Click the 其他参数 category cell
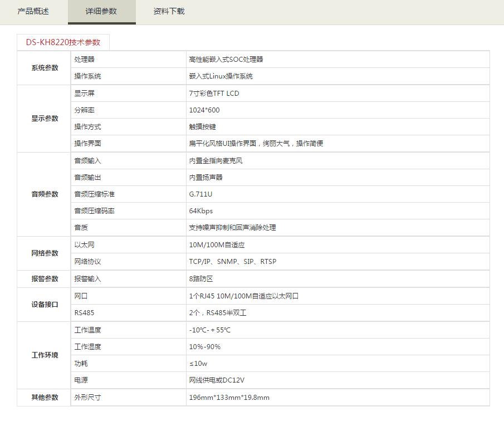 [45, 398]
